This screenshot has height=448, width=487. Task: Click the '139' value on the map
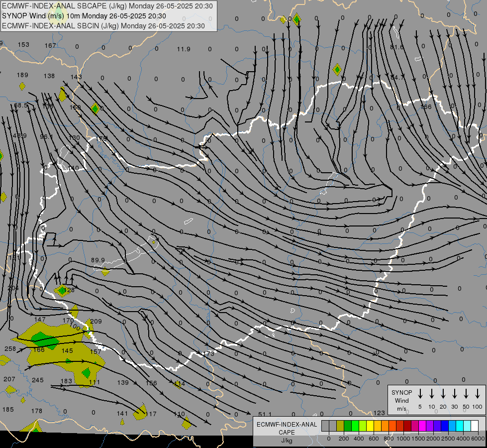pos(123,382)
